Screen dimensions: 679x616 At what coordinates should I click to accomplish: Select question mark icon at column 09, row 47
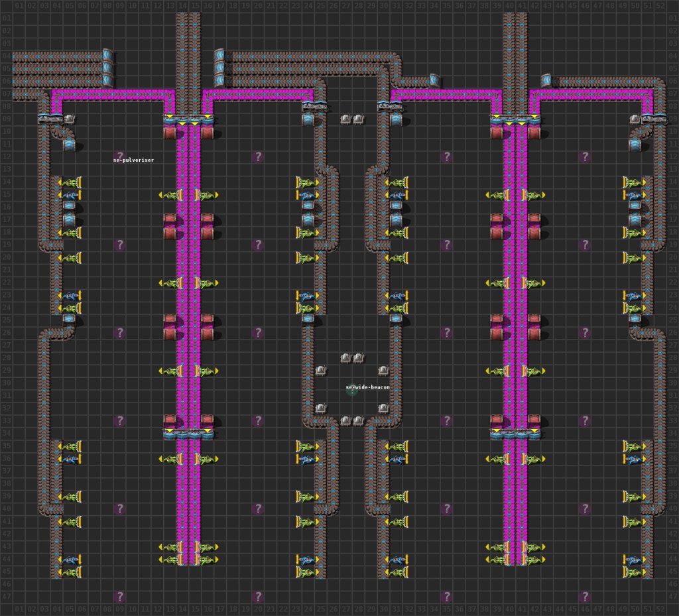click(x=119, y=597)
